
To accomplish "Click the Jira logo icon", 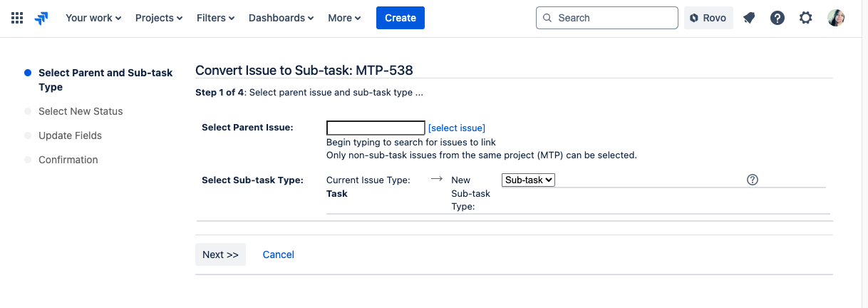I will coord(41,18).
